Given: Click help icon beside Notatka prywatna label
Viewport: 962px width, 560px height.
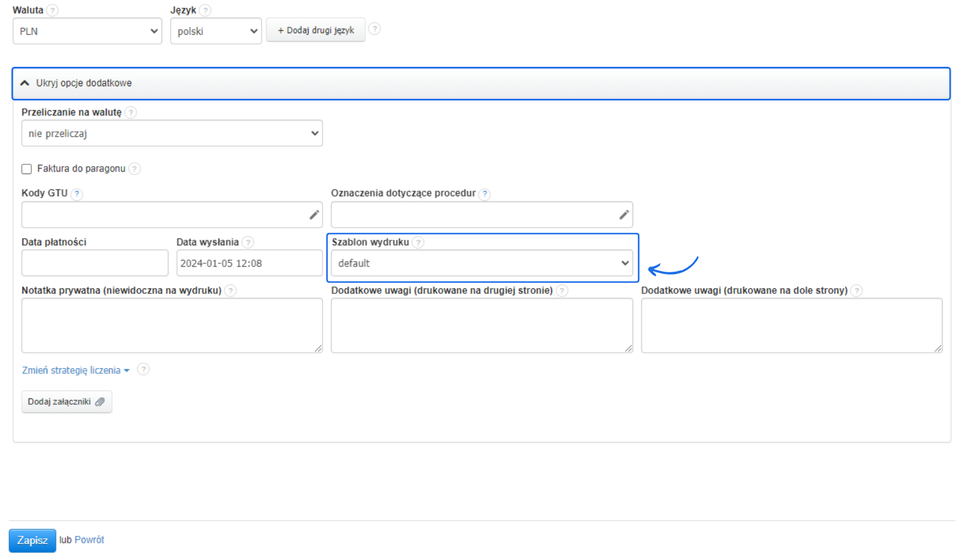Looking at the screenshot, I should pyautogui.click(x=231, y=291).
